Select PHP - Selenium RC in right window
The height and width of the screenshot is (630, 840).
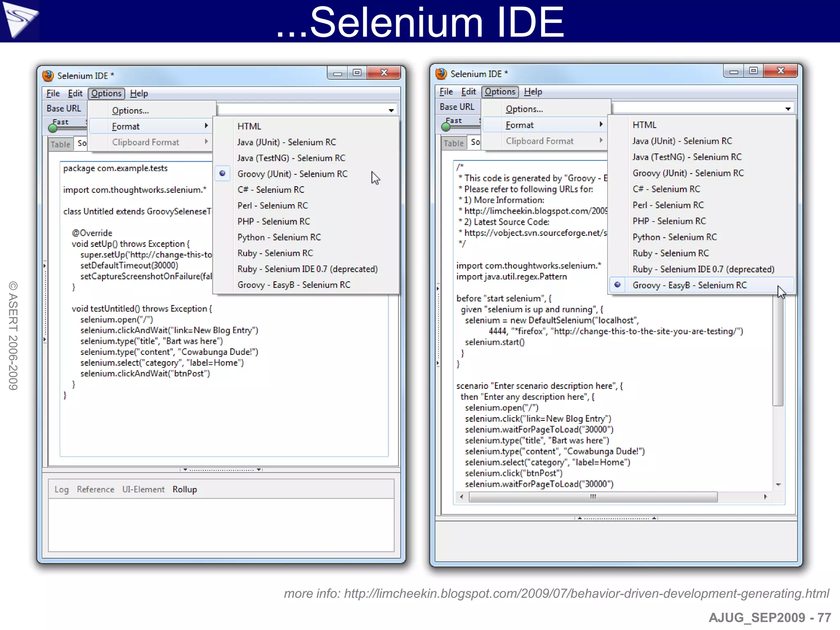click(702, 221)
